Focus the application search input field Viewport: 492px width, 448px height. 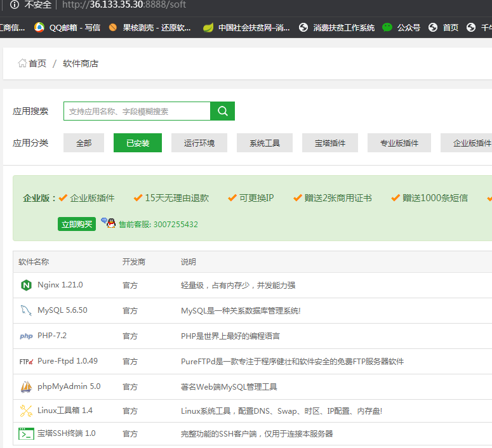point(136,111)
